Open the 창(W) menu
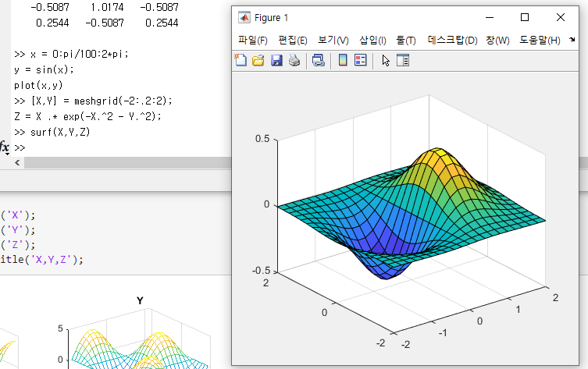This screenshot has height=369, width=588. pos(497,41)
